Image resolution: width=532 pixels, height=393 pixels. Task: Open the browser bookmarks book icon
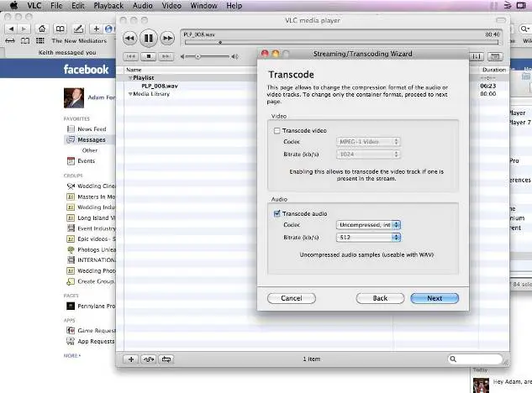[60, 29]
